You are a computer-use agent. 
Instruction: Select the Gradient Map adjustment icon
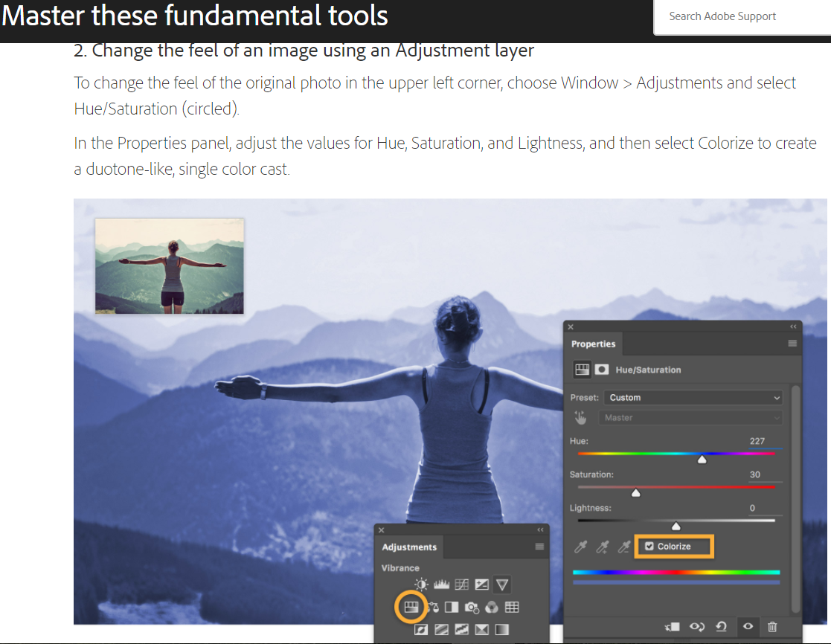pyautogui.click(x=502, y=629)
